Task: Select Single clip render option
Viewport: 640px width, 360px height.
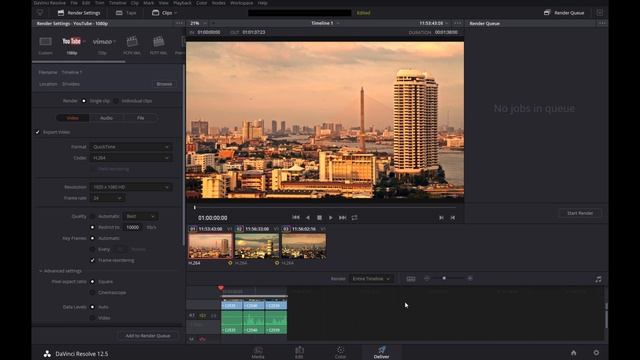Action: pyautogui.click(x=84, y=101)
